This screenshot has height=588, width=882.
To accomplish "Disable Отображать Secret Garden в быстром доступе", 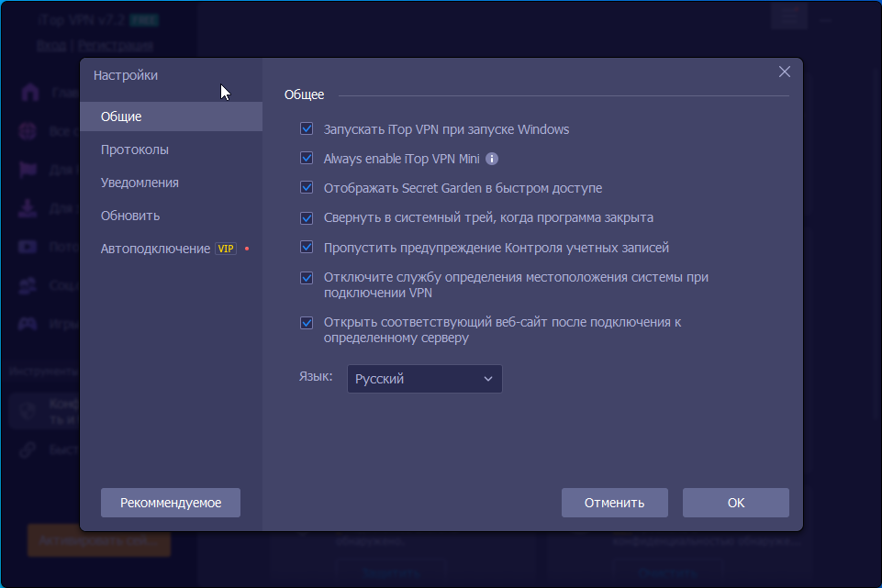I will click(x=307, y=188).
